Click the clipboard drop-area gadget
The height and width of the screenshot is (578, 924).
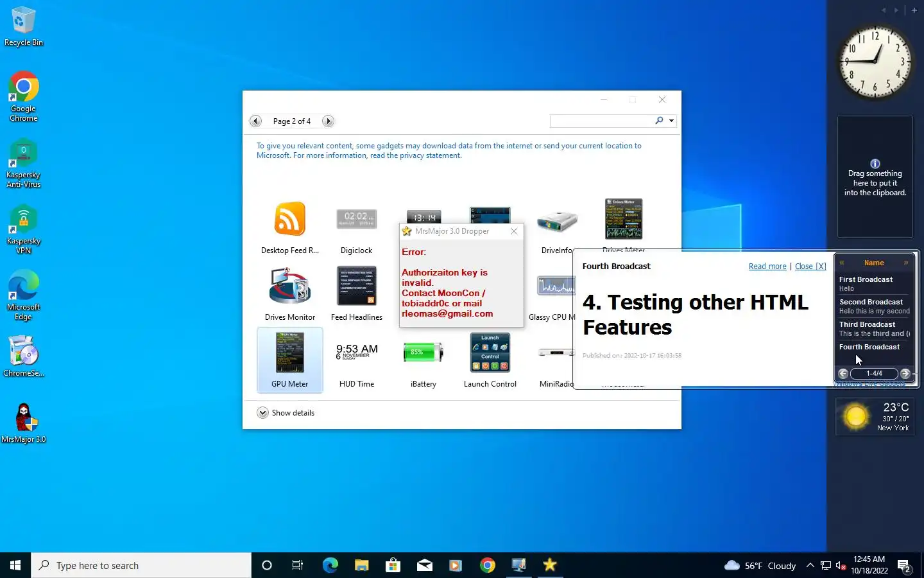tap(875, 177)
